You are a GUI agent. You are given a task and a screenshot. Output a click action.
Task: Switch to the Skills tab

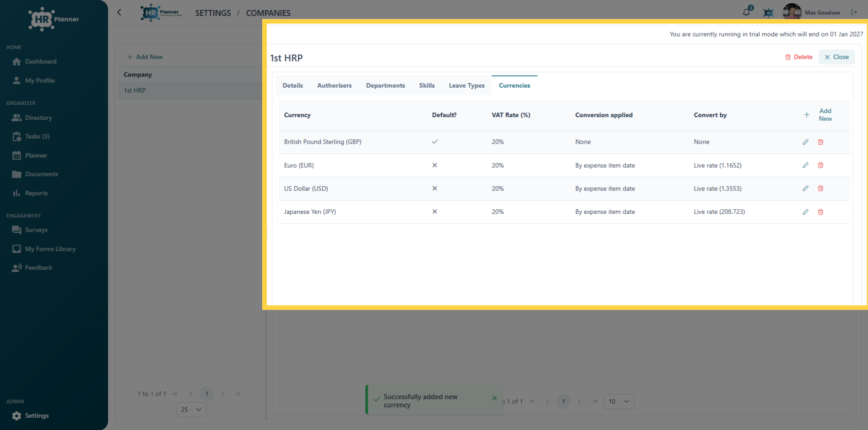click(427, 85)
